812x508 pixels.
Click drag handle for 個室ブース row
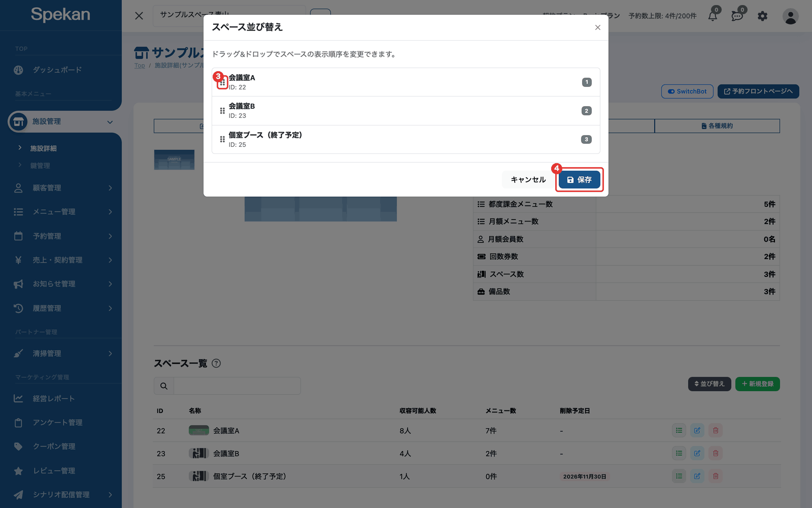(x=222, y=139)
